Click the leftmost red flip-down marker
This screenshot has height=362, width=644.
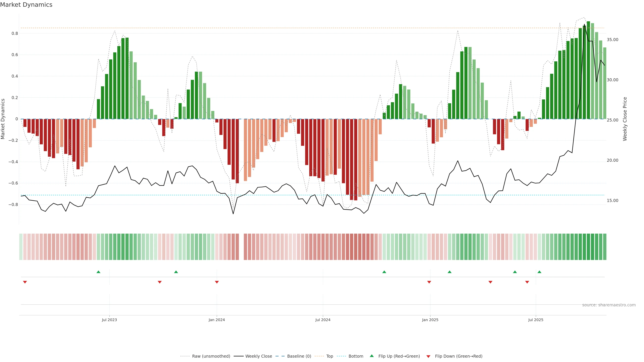tap(25, 282)
